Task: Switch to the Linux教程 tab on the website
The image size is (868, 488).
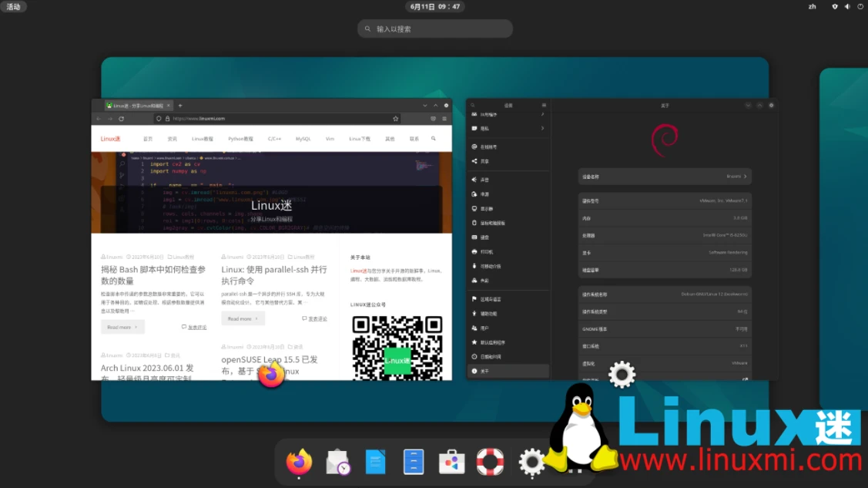Action: click(203, 139)
